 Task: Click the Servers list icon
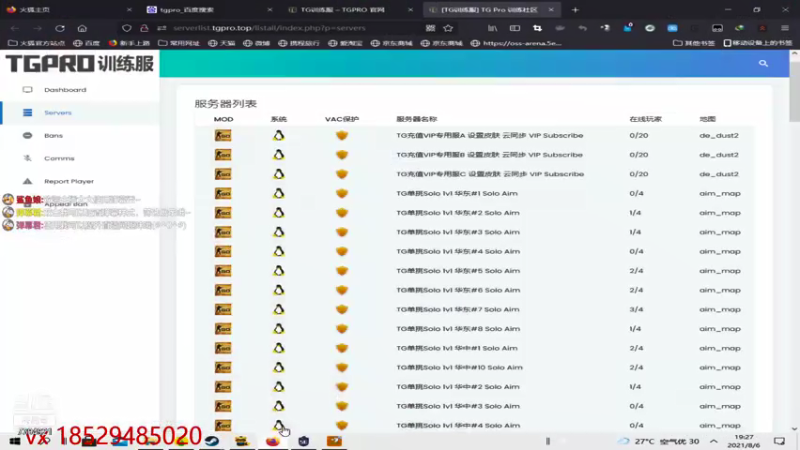tap(28, 113)
